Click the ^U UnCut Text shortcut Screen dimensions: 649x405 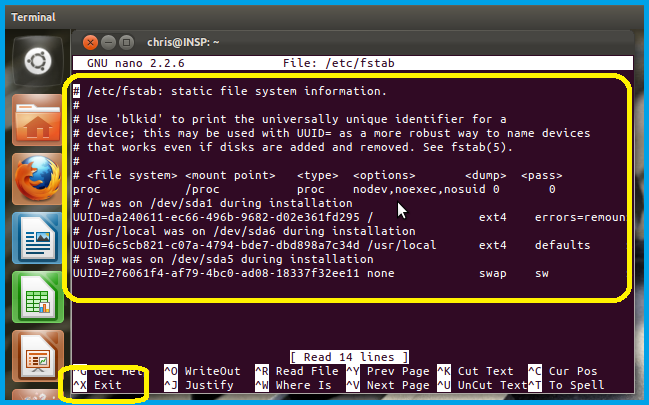click(x=482, y=385)
